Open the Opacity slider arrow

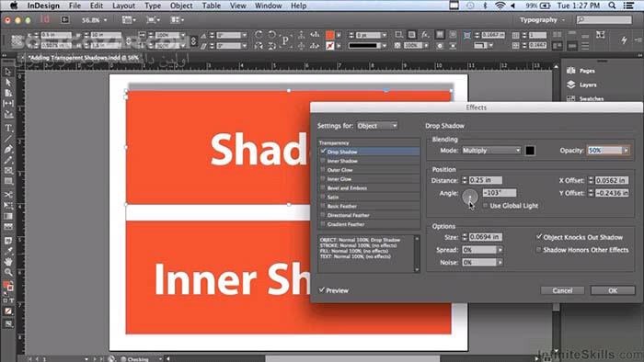[x=626, y=151]
